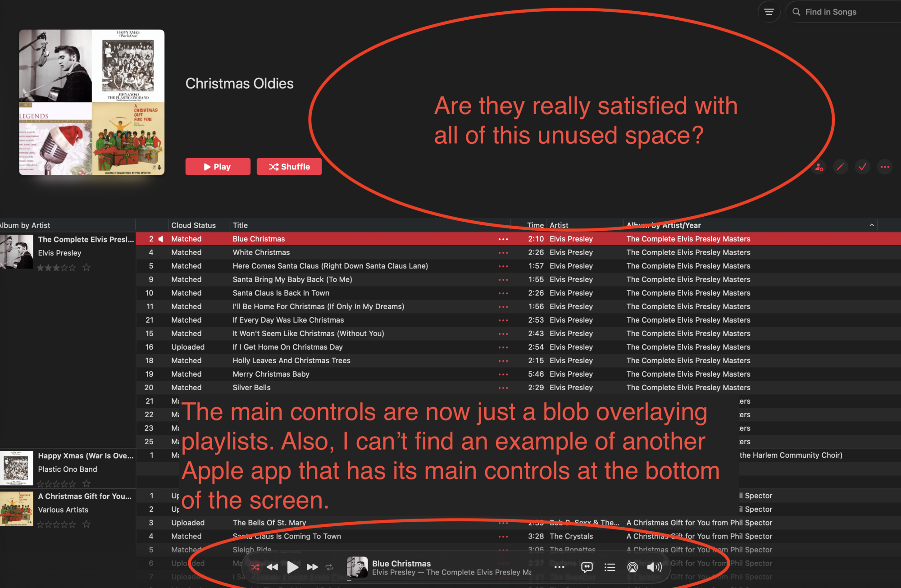Click the volume speaker icon
901x588 pixels.
point(654,567)
